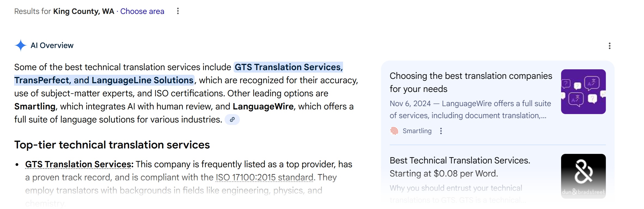The width and height of the screenshot is (644, 209).
Task: Click the purple speech-bubble translation thumbnail
Action: click(583, 91)
